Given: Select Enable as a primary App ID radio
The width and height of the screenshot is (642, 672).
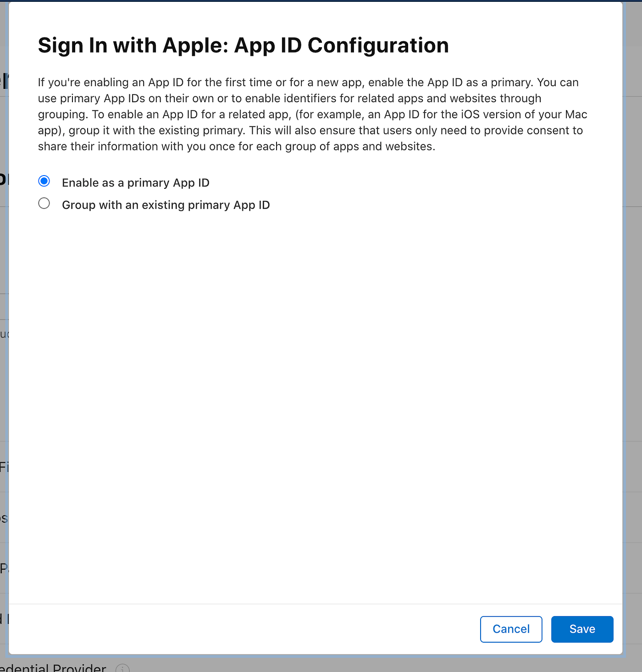Looking at the screenshot, I should tap(44, 181).
